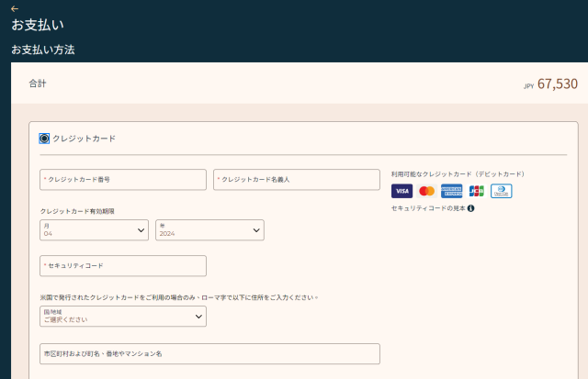This screenshot has width=588, height=379.
Task: Expand the 国/地域 country dropdown
Action: pyautogui.click(x=123, y=317)
